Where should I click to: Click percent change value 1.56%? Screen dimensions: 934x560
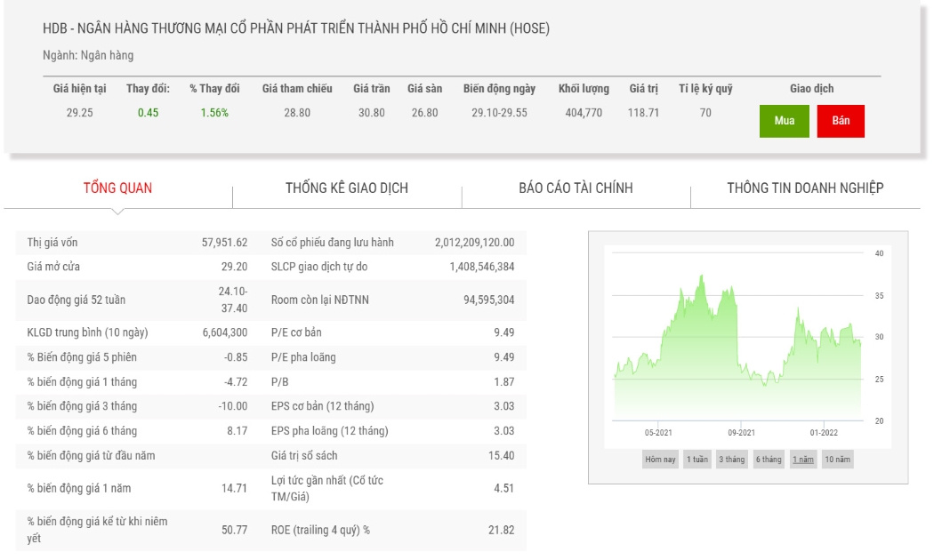pos(214,113)
